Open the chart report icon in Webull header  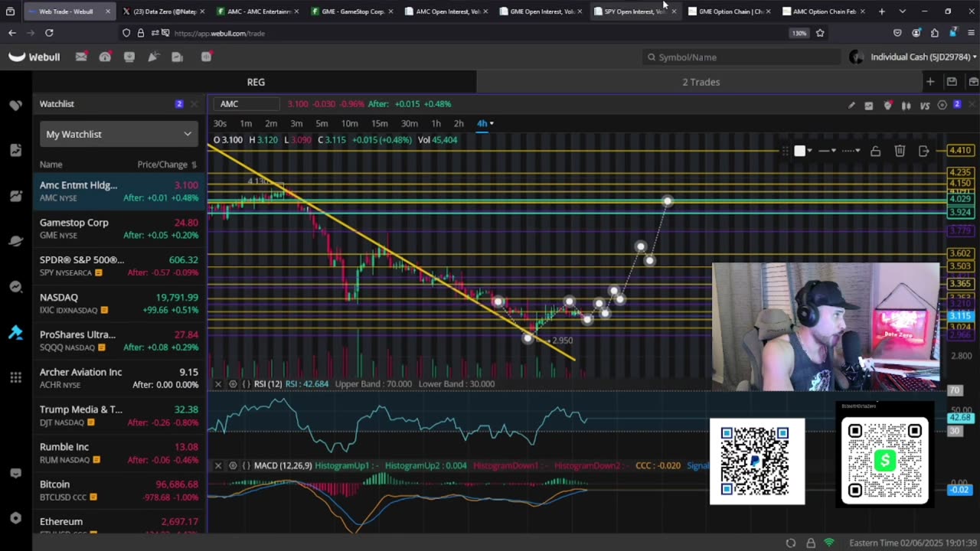point(178,57)
